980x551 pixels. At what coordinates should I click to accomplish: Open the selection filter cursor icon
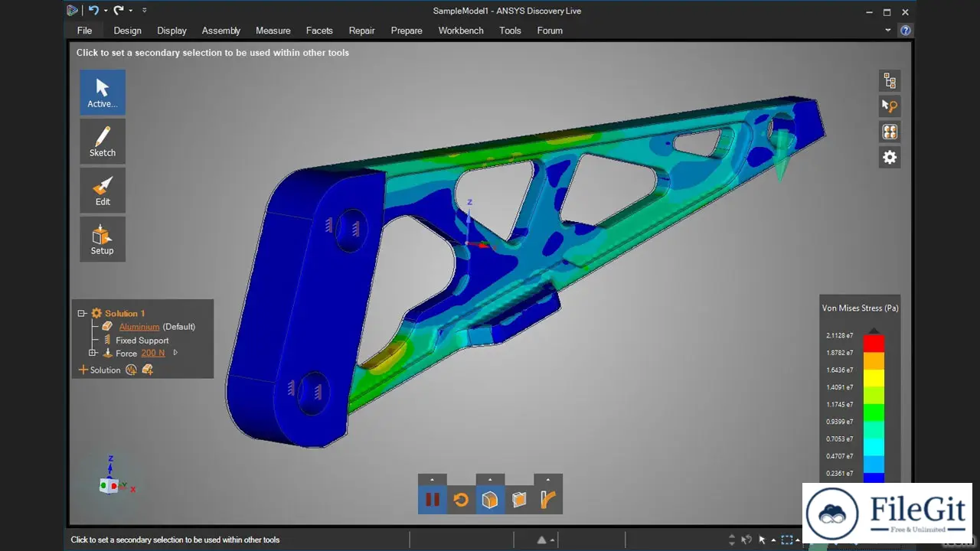click(x=890, y=106)
